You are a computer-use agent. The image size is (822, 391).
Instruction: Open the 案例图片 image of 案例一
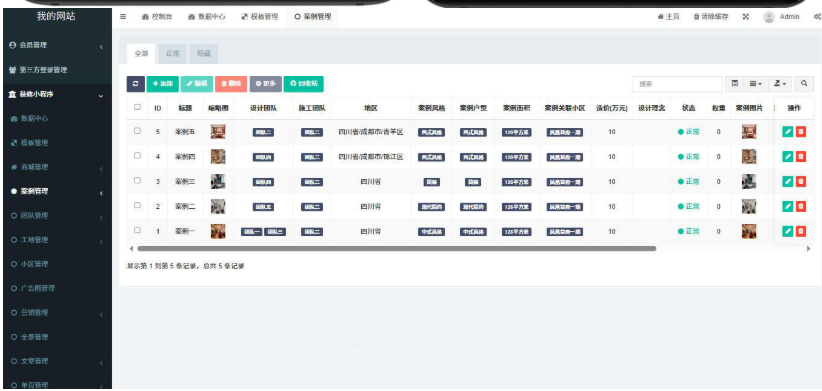click(749, 231)
